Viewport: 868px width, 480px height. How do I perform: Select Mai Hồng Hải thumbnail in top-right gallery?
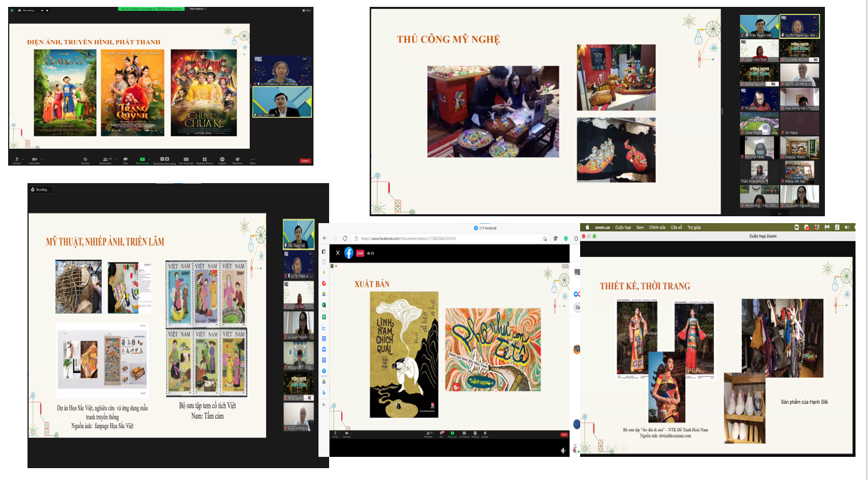(x=799, y=100)
